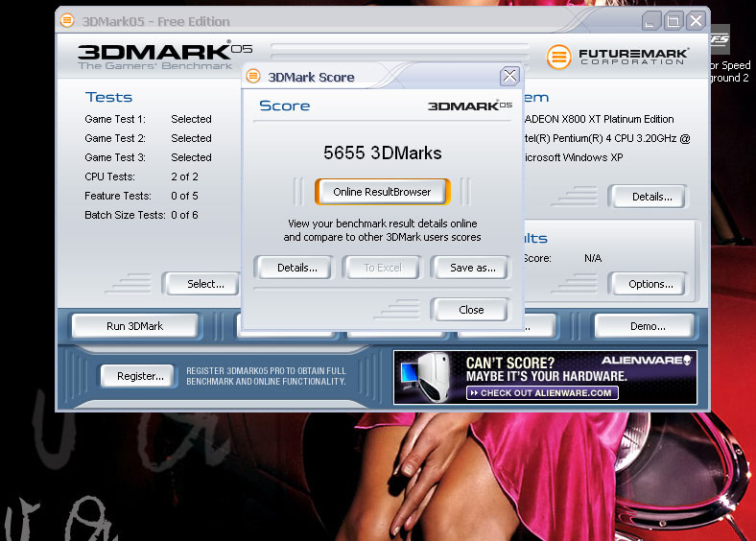
Task: Click the Score heading in the dialog
Action: [x=285, y=106]
